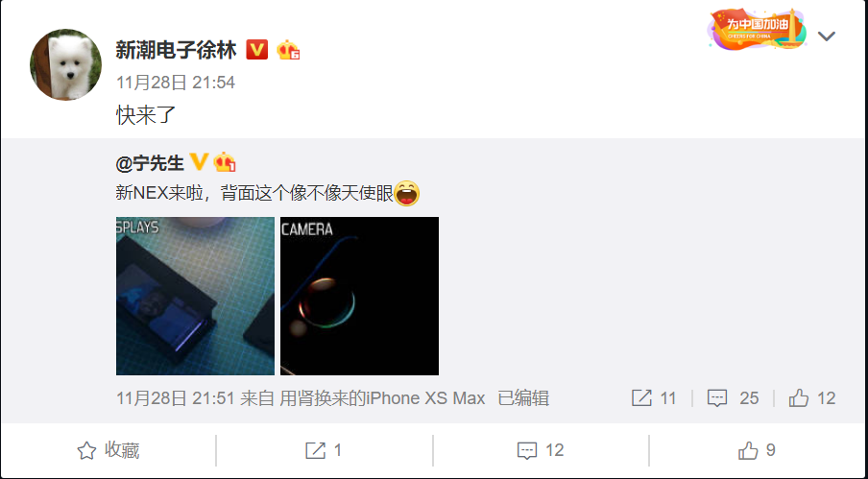
Task: Click the orange verified V badge
Action: (x=257, y=50)
